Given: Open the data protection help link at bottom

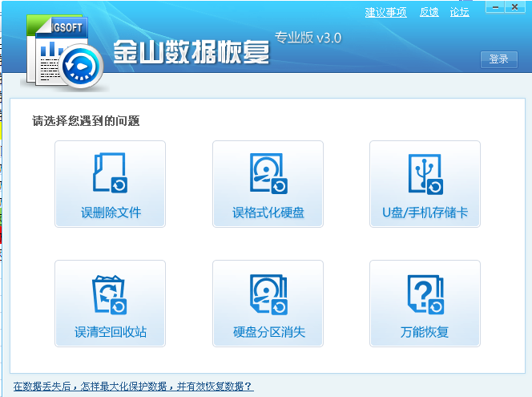Looking at the screenshot, I should 133,386.
